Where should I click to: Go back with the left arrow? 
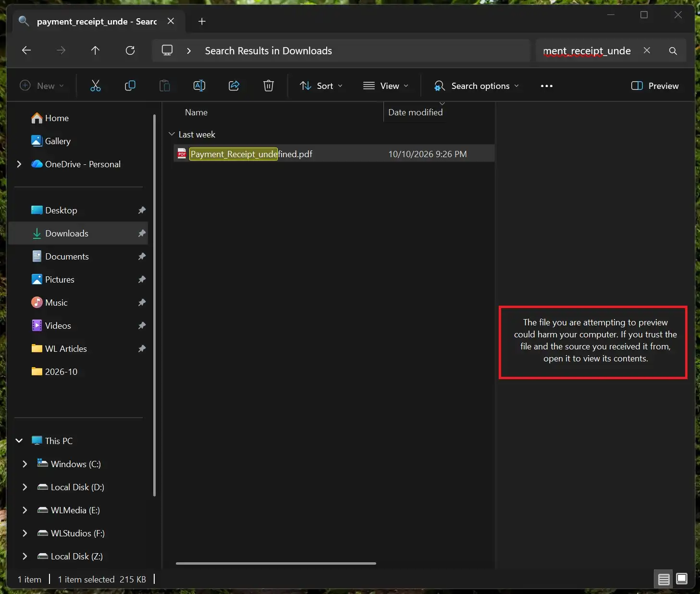click(x=26, y=50)
